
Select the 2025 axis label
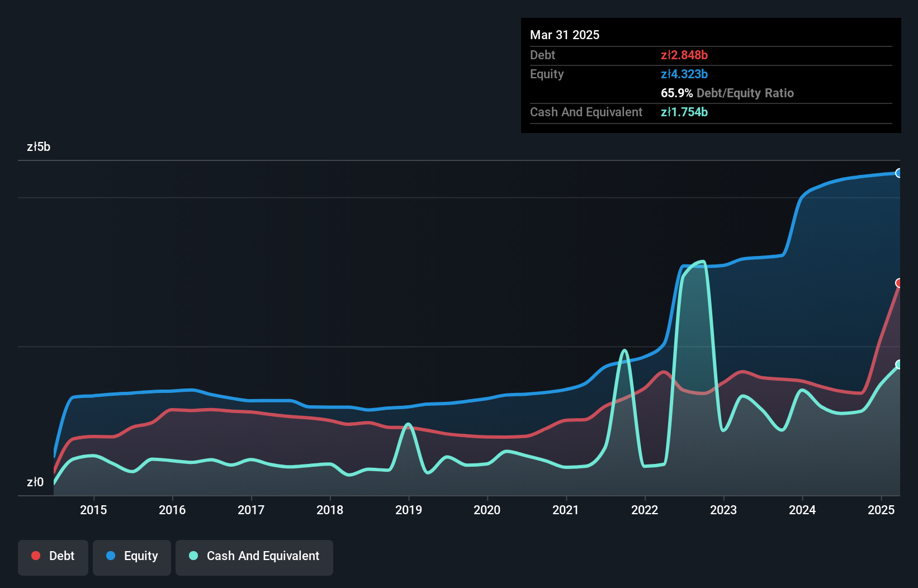pos(881,510)
